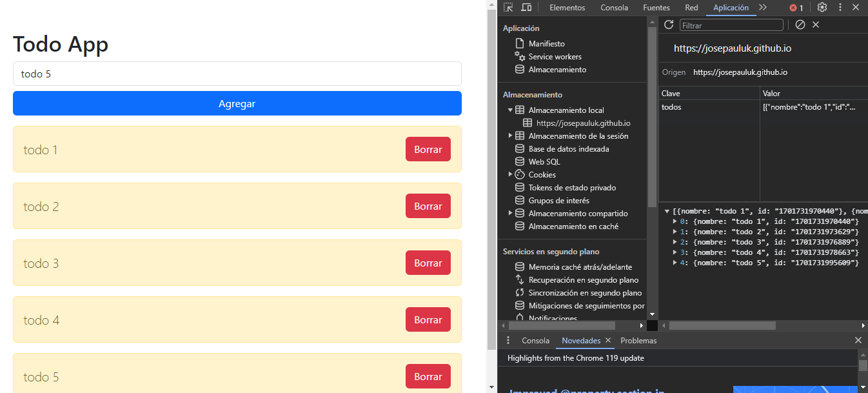Expand the Cookies tree node

(x=510, y=174)
